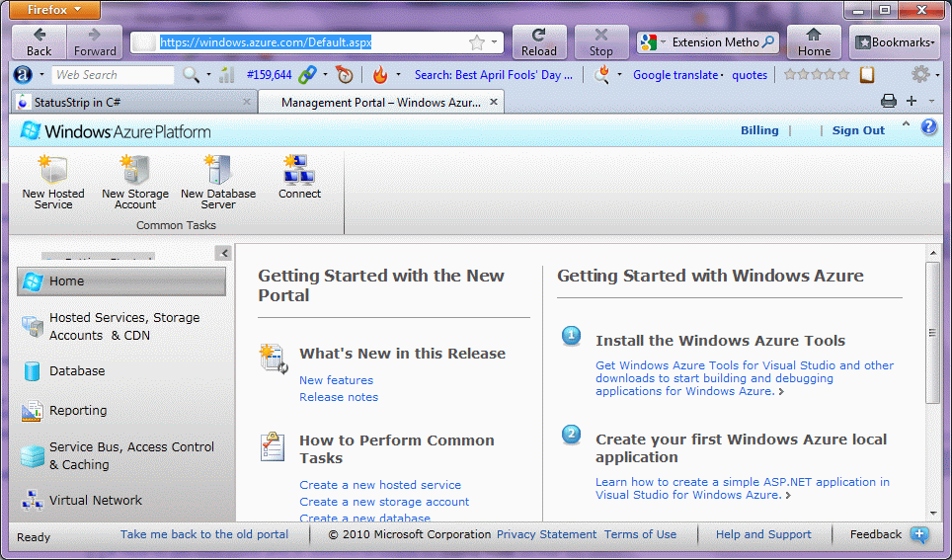Image resolution: width=952 pixels, height=560 pixels.
Task: Open the Reporting navigation item
Action: 121,411
